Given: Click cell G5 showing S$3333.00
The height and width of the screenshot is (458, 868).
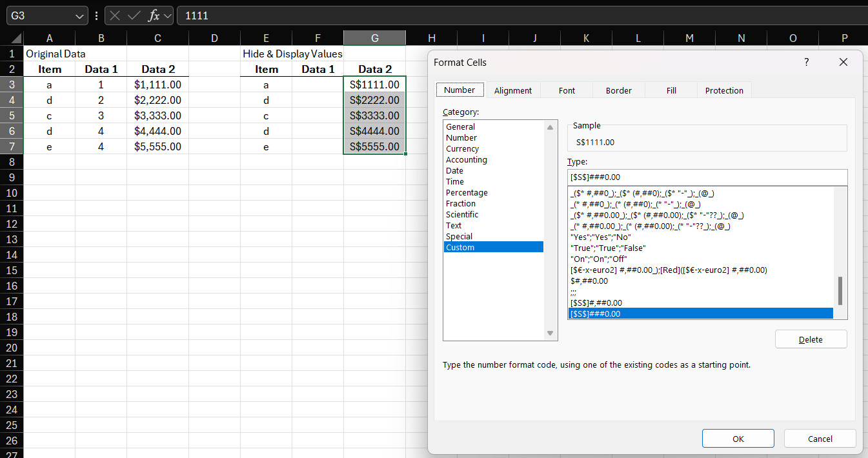Looking at the screenshot, I should point(375,115).
